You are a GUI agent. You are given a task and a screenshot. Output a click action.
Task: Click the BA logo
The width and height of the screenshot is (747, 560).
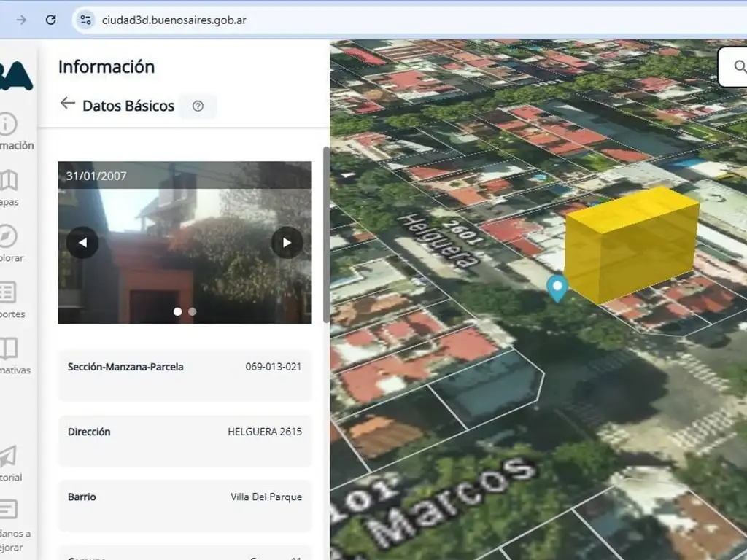pyautogui.click(x=15, y=76)
